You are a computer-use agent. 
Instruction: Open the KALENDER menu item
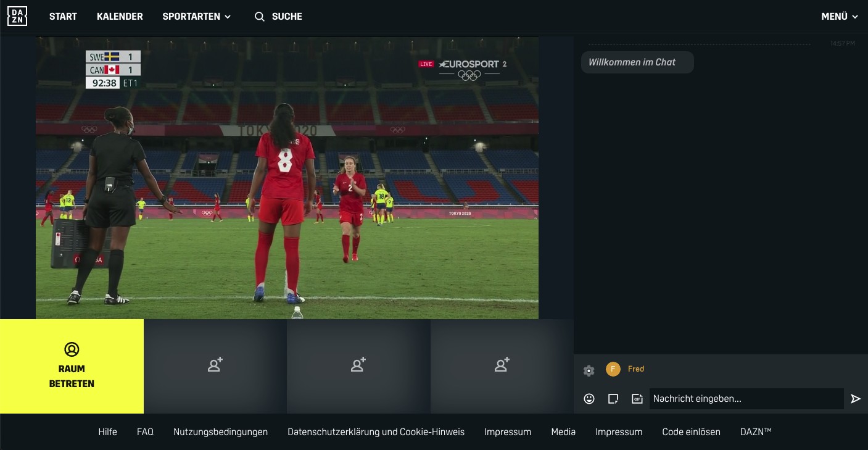pyautogui.click(x=120, y=17)
